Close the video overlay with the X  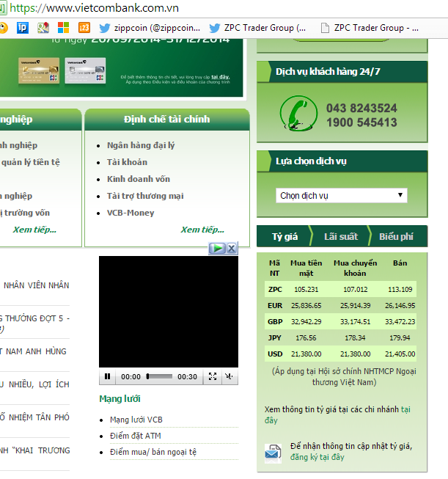click(232, 248)
